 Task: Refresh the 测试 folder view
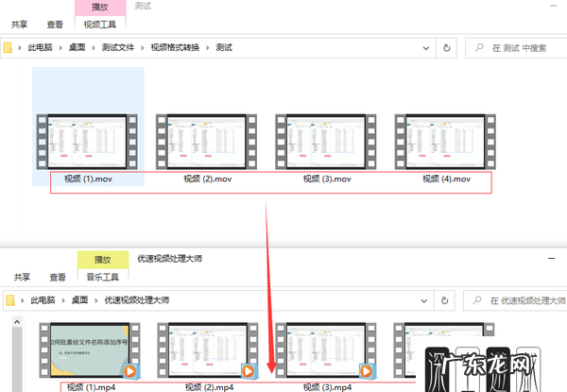click(447, 47)
